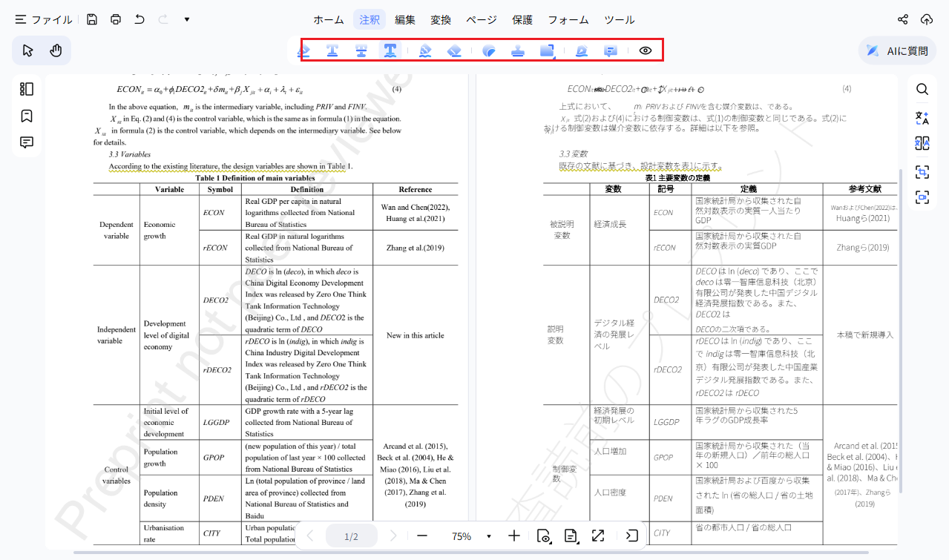
Task: Open the search magnifier
Action: point(922,89)
